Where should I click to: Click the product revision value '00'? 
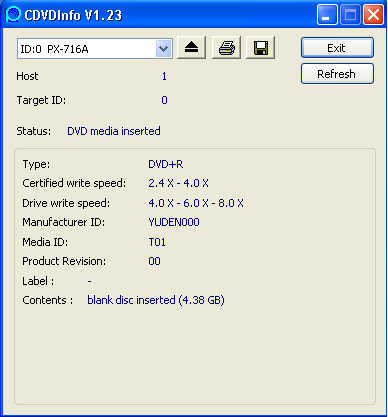154,261
